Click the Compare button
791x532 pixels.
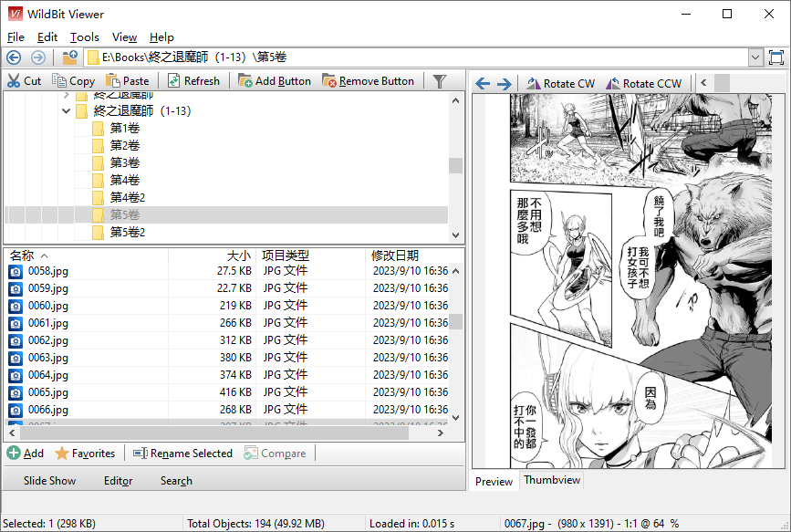(x=275, y=454)
